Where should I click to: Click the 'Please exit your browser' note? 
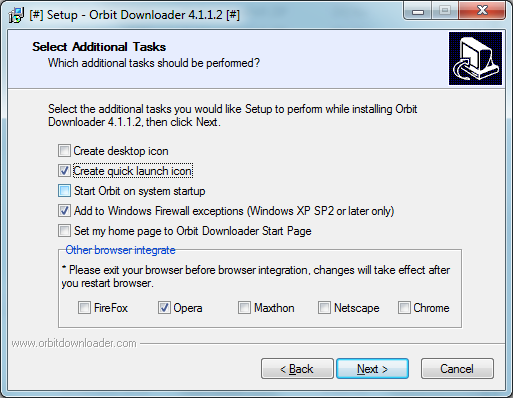(256, 276)
